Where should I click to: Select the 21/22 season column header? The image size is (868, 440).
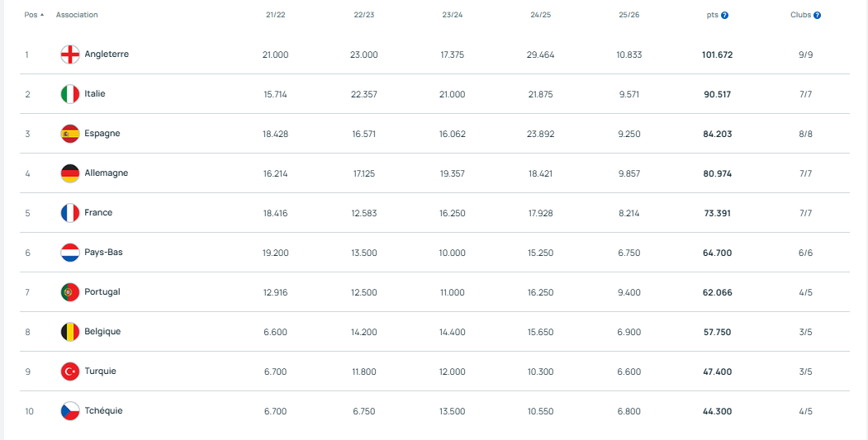[x=276, y=15]
